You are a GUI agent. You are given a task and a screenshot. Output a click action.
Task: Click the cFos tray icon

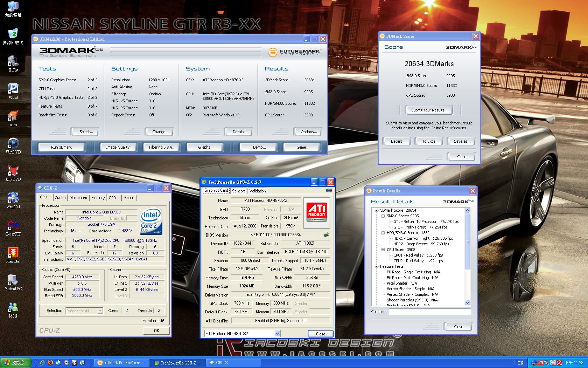click(534, 363)
